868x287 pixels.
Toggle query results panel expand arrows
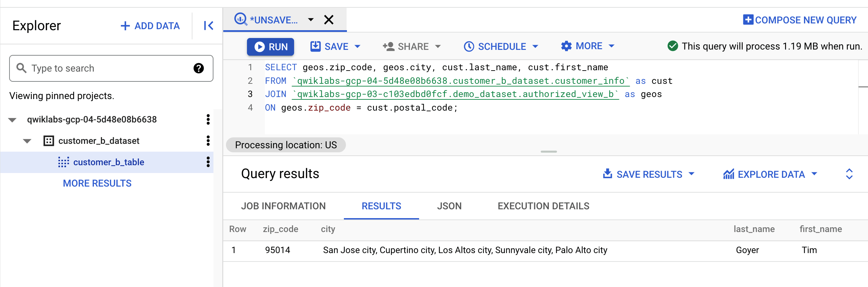point(849,174)
